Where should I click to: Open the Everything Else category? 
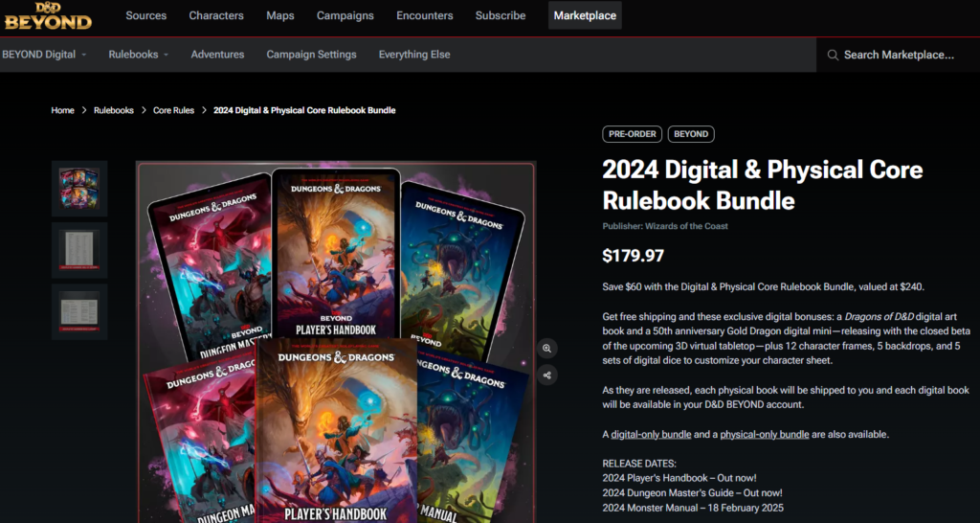click(x=414, y=55)
